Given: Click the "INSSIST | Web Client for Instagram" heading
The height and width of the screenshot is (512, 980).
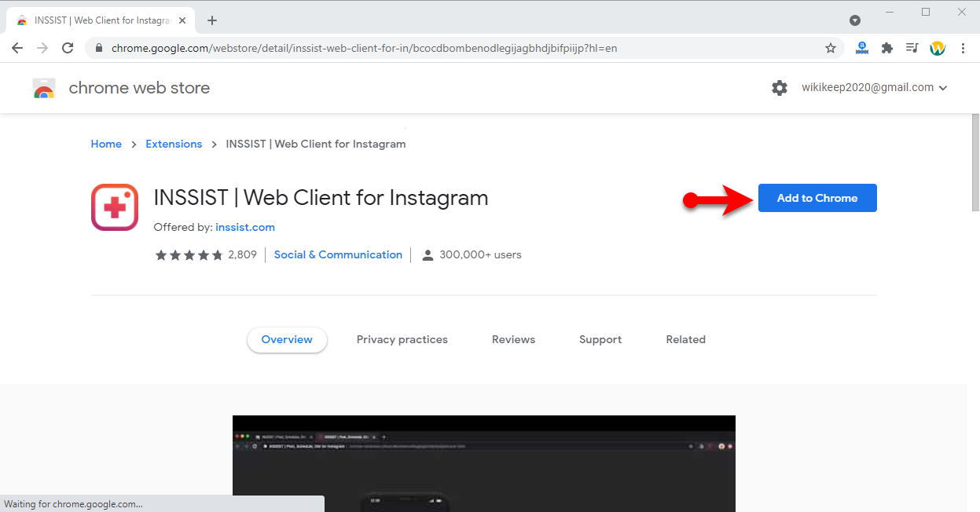Looking at the screenshot, I should coord(321,198).
